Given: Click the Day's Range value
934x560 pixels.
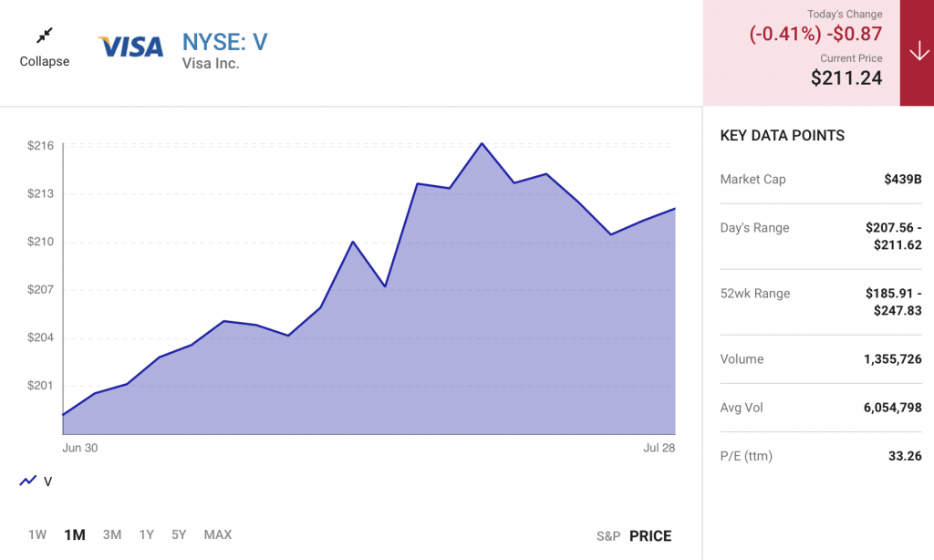Looking at the screenshot, I should tap(894, 236).
